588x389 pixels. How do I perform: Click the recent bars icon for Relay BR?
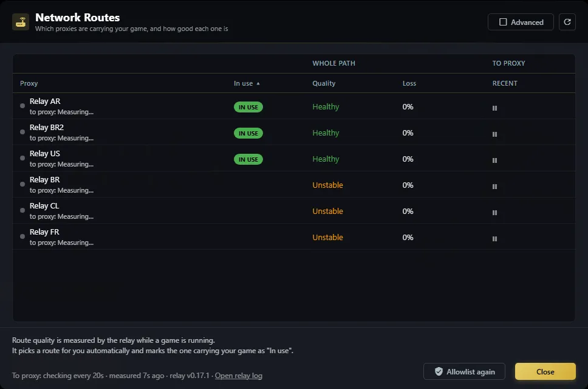coord(494,187)
